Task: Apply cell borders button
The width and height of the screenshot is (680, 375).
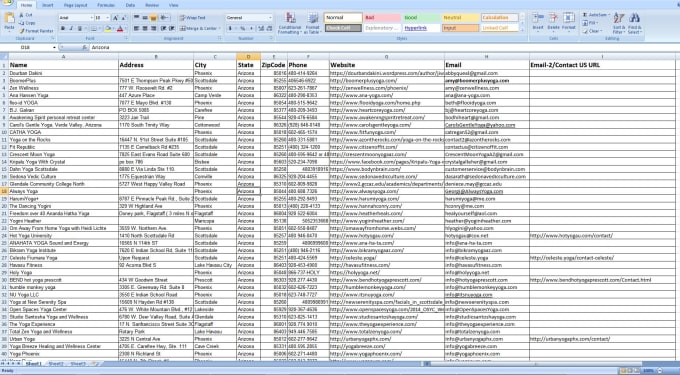Action: tap(94, 29)
